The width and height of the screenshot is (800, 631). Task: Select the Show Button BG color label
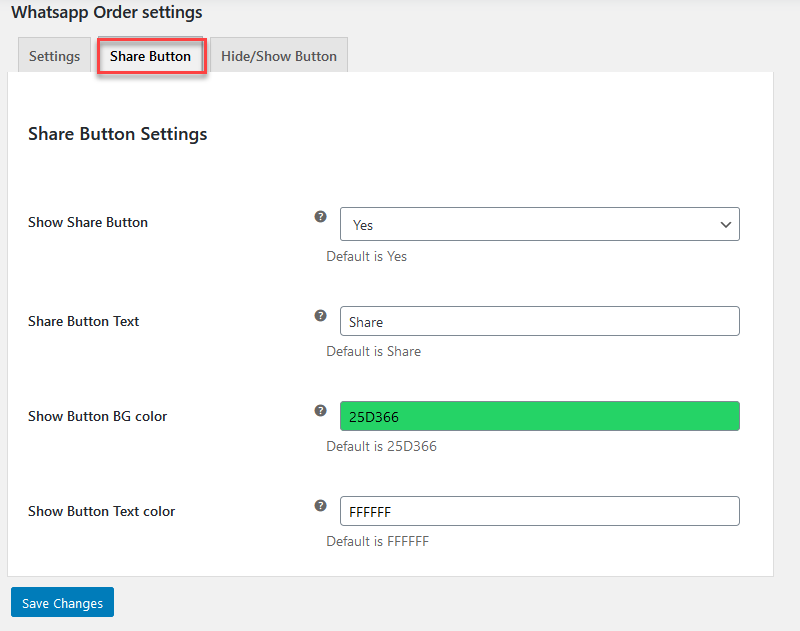[97, 416]
